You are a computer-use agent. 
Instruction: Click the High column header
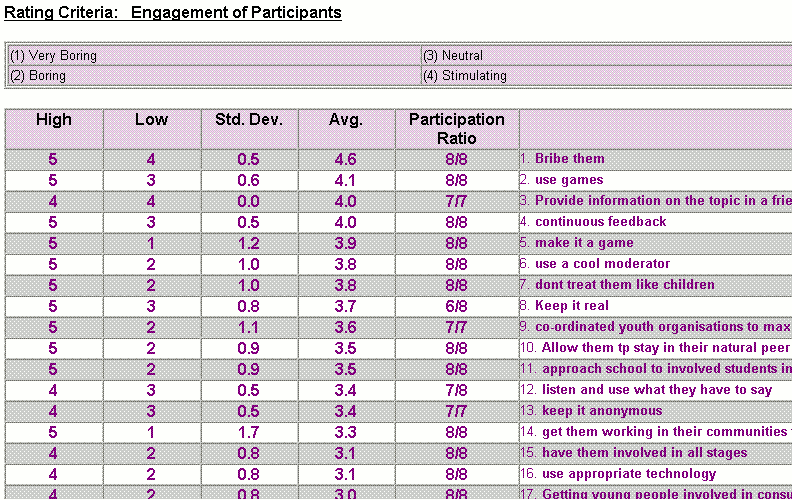[x=54, y=120]
